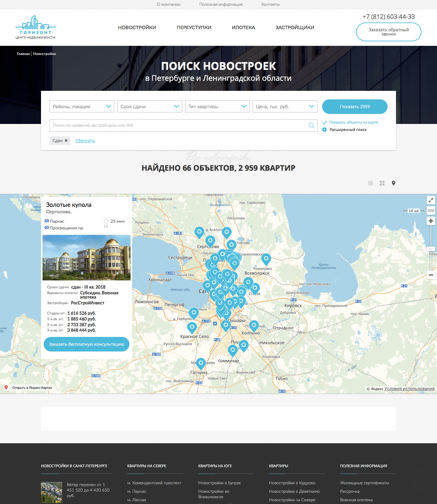Open the Тип квартиры dropdown

pyautogui.click(x=217, y=106)
